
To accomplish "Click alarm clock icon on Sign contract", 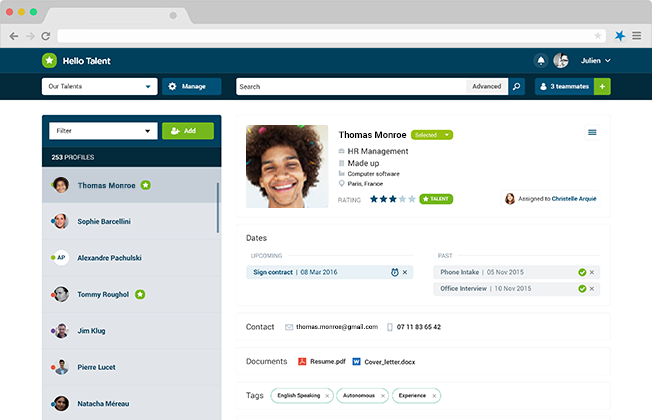I will (395, 272).
